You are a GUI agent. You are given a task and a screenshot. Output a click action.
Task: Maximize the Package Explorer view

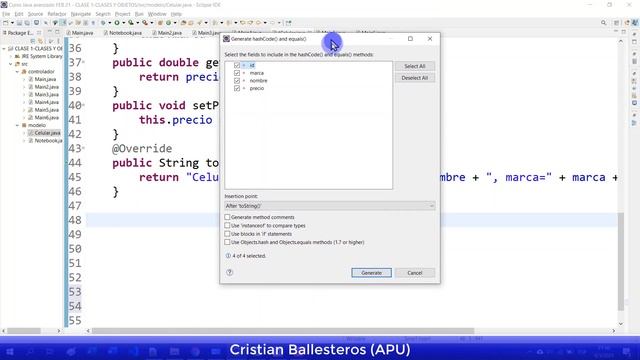click(57, 32)
